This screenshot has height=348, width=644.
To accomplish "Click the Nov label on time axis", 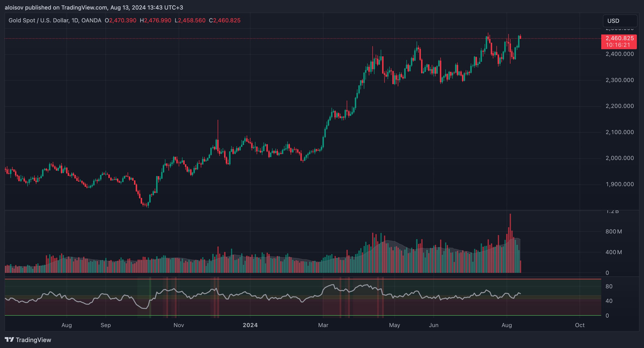I will click(x=178, y=325).
